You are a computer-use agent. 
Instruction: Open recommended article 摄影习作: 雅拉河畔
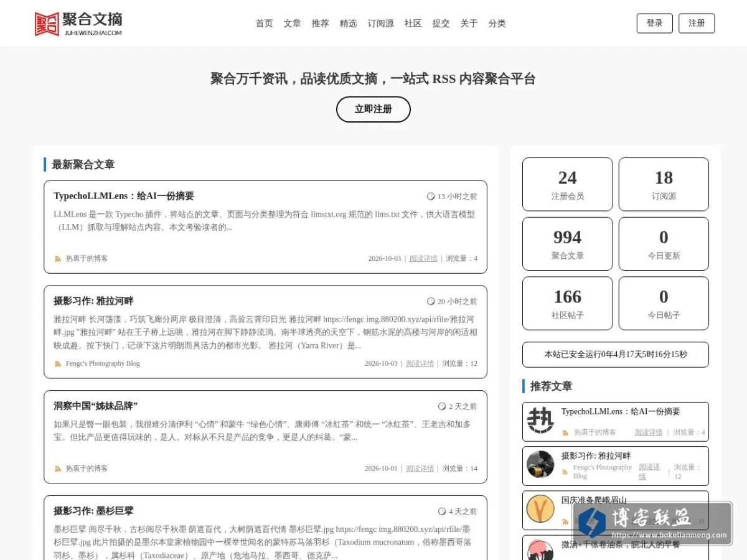(x=596, y=456)
